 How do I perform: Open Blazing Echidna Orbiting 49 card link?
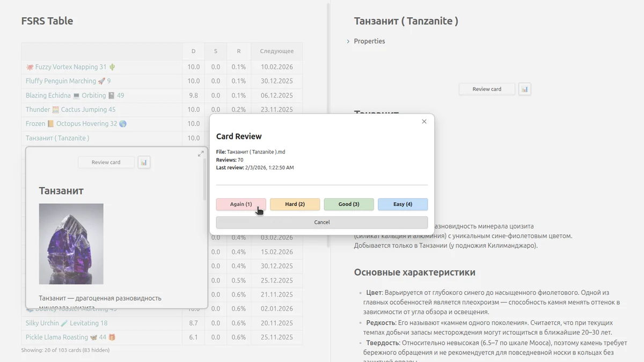pyautogui.click(x=75, y=95)
